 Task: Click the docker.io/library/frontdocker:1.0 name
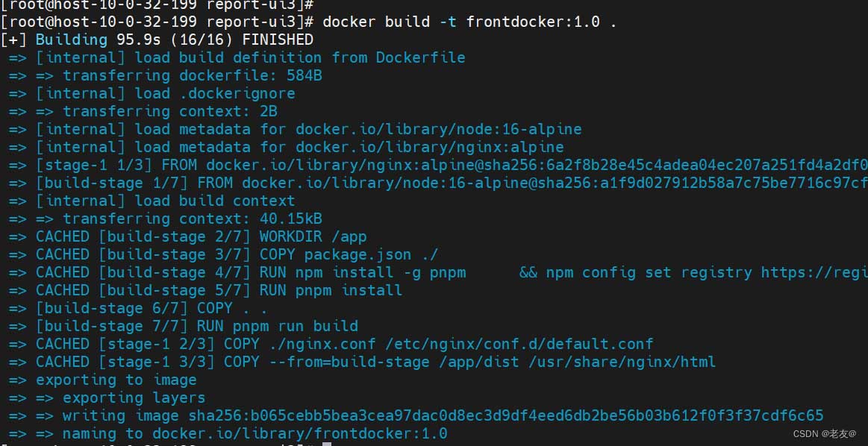[299, 433]
